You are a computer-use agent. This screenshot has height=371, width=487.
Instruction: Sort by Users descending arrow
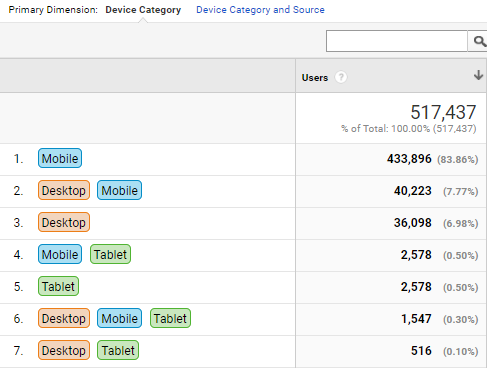pyautogui.click(x=478, y=75)
